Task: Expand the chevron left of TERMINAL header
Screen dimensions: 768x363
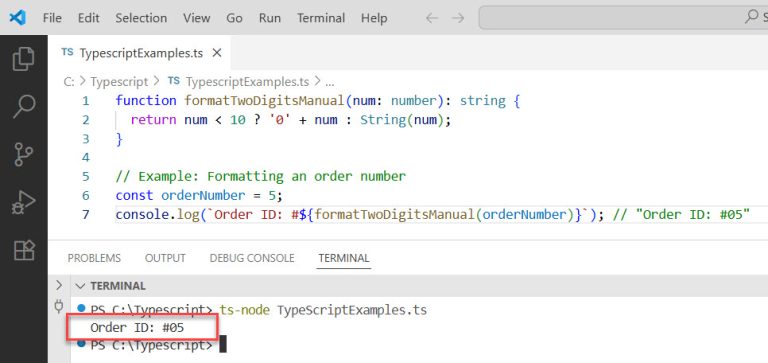Action: [x=59, y=285]
